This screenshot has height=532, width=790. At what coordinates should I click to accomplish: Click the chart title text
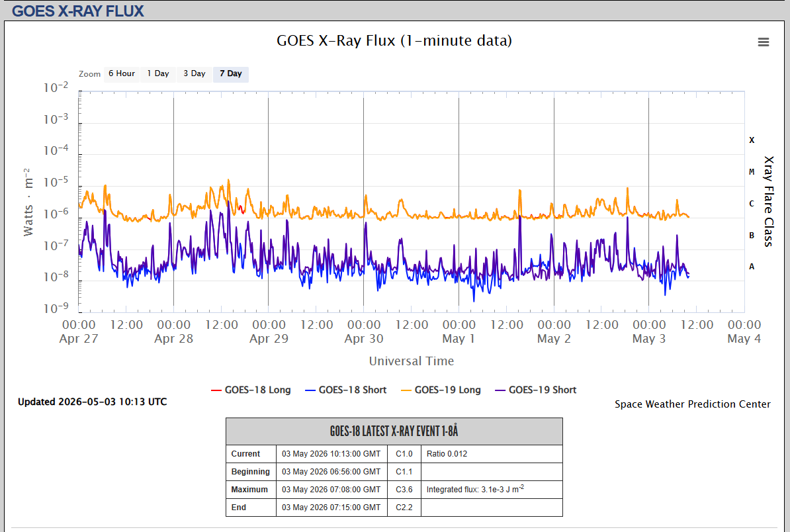[394, 41]
